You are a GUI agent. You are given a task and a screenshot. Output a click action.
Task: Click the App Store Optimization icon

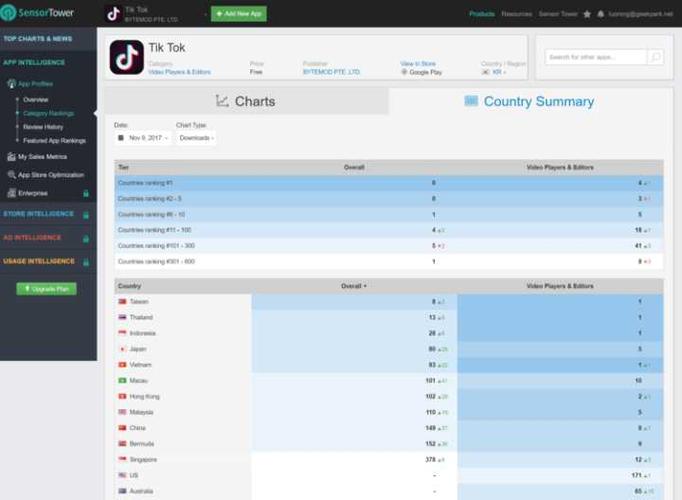pyautogui.click(x=11, y=175)
